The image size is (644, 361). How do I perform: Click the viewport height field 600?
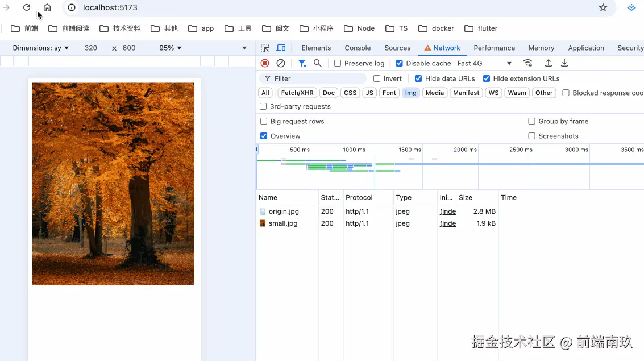point(129,48)
